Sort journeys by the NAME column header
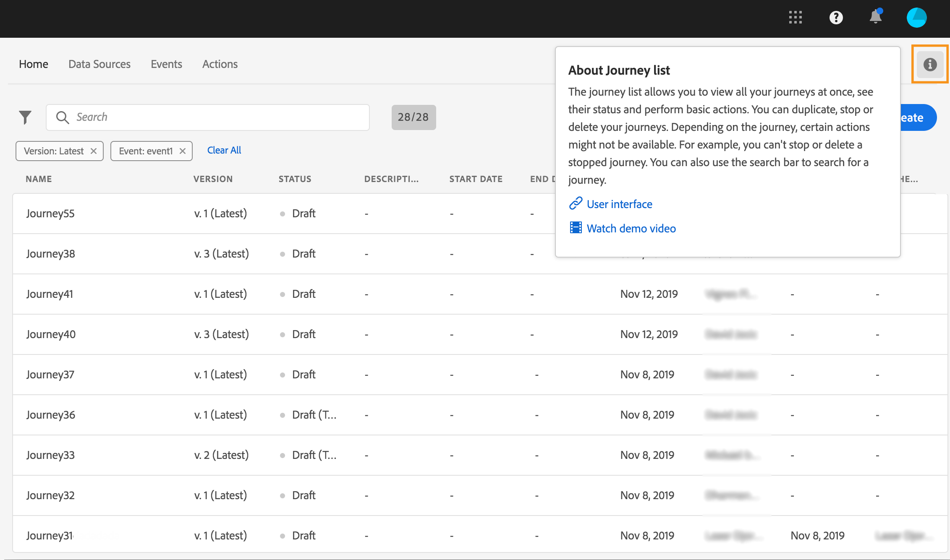The width and height of the screenshot is (950, 560). coord(39,179)
